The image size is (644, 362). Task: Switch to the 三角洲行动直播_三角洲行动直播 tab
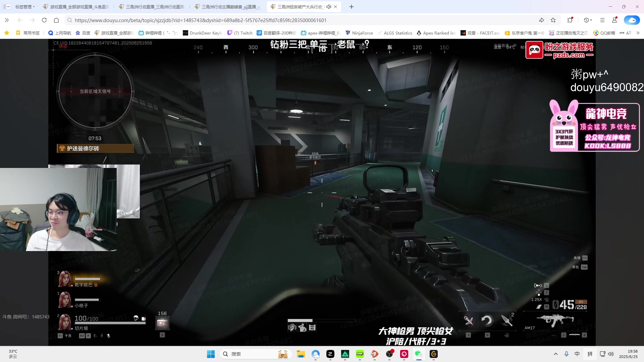[x=152, y=7]
